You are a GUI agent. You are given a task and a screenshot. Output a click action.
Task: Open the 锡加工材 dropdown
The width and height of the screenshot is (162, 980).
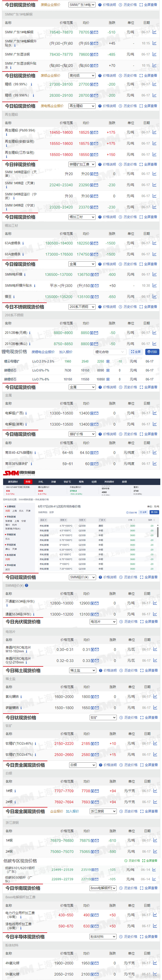[82, 217]
